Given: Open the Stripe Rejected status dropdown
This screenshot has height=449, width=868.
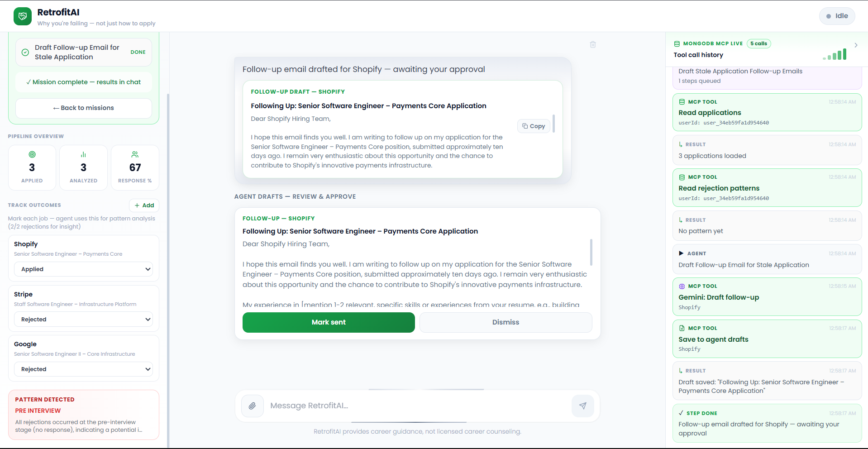Looking at the screenshot, I should coord(84,319).
